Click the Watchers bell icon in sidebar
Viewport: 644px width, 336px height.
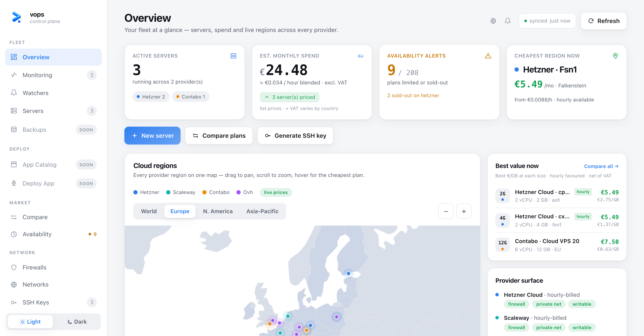click(14, 93)
